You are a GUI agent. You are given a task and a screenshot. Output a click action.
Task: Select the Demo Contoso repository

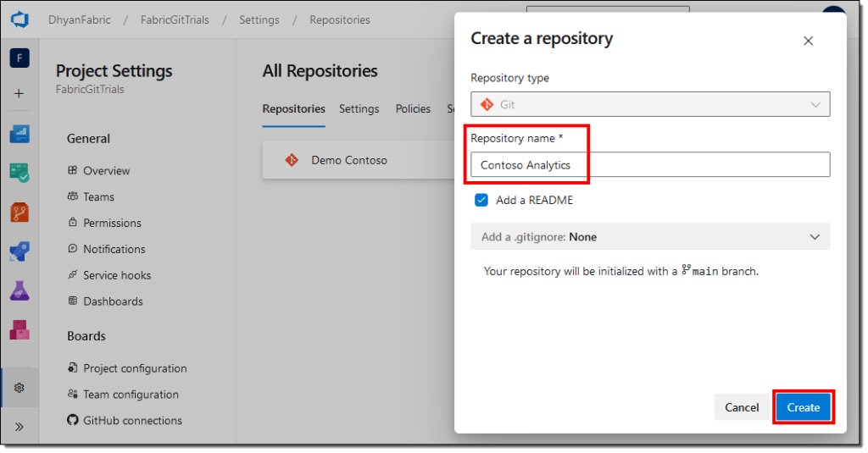tap(348, 160)
